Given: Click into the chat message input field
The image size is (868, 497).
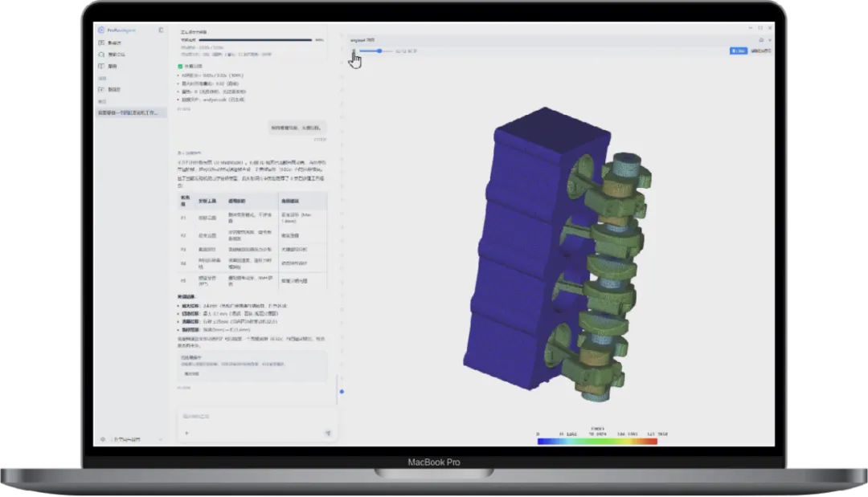Looking at the screenshot, I should tap(256, 416).
